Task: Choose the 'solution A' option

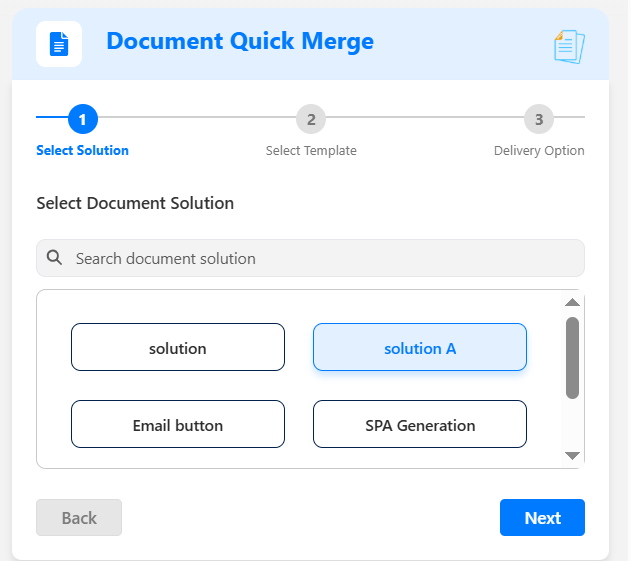Action: pyautogui.click(x=420, y=347)
